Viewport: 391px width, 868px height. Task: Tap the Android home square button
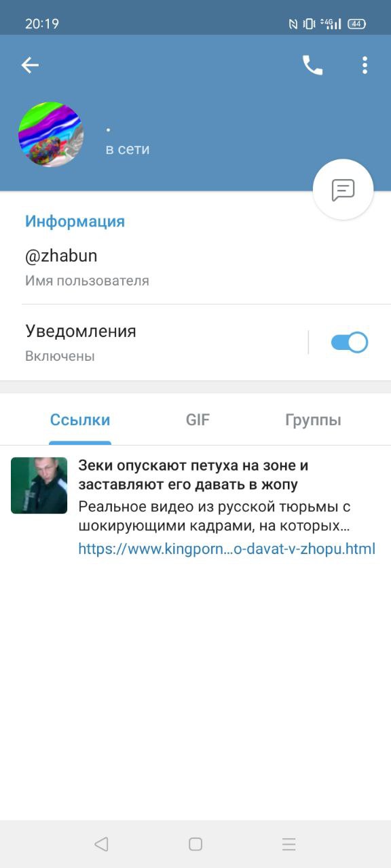pyautogui.click(x=195, y=844)
